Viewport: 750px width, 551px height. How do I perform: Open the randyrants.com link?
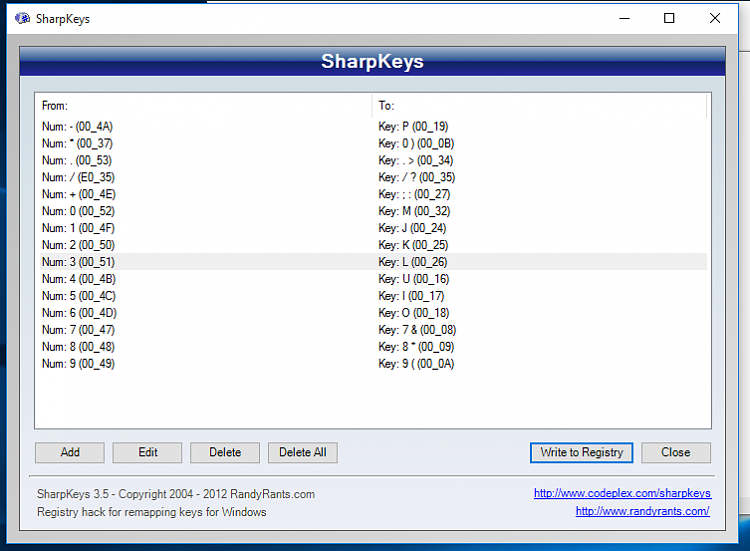click(x=642, y=511)
